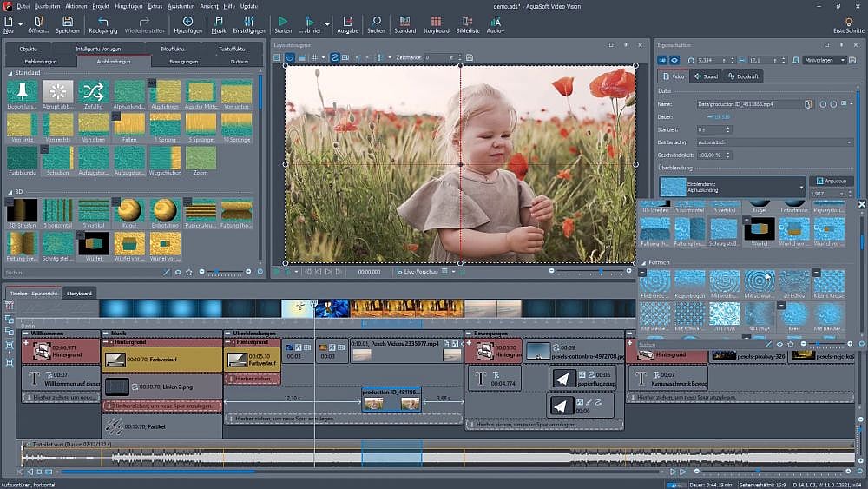Select the Zufällig transition effect
Image resolution: width=868 pixels, height=489 pixels.
[x=93, y=91]
